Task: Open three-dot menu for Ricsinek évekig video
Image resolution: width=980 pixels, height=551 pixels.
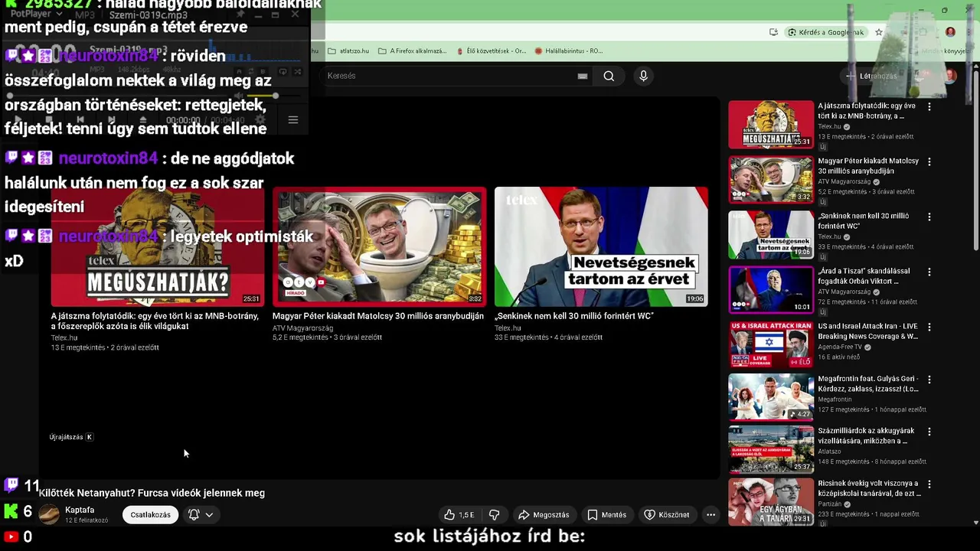Action: click(x=929, y=485)
